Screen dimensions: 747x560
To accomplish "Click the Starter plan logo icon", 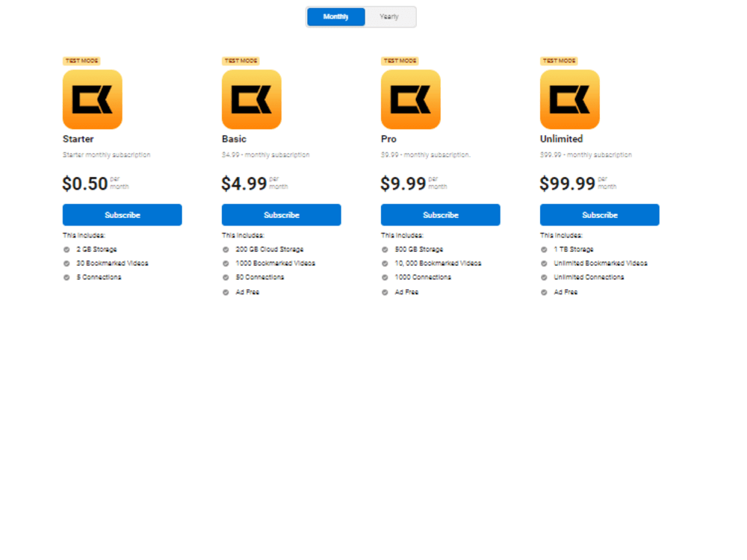I will [93, 99].
